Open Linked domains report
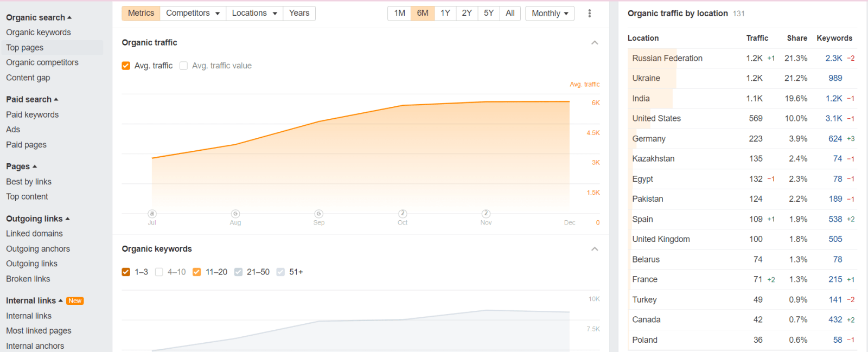 click(x=35, y=234)
